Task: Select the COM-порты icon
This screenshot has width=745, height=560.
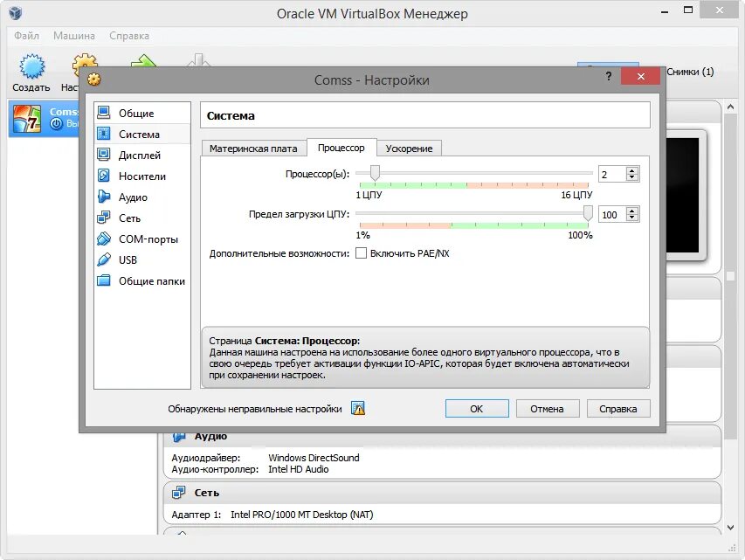Action: [104, 239]
